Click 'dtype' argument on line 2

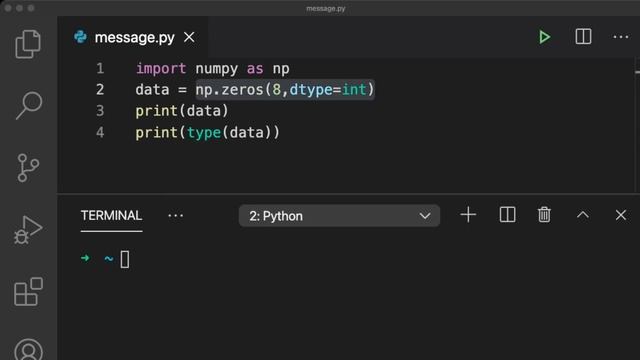[311, 90]
